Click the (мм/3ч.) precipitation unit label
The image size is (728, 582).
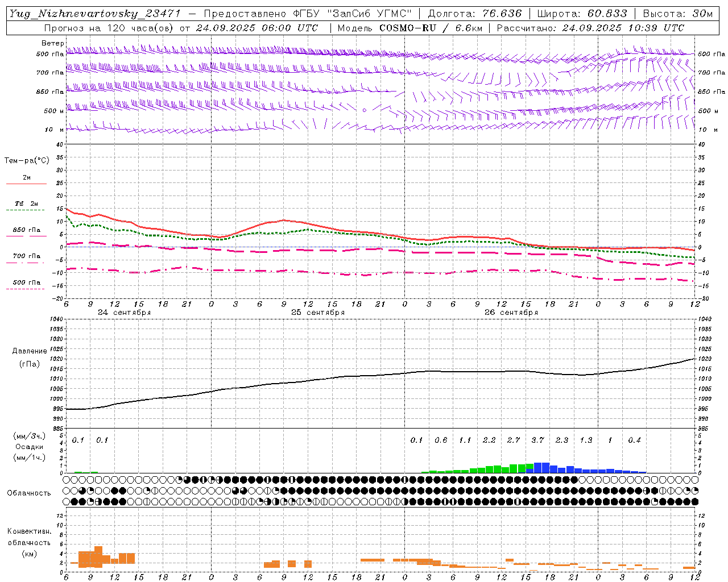point(29,436)
